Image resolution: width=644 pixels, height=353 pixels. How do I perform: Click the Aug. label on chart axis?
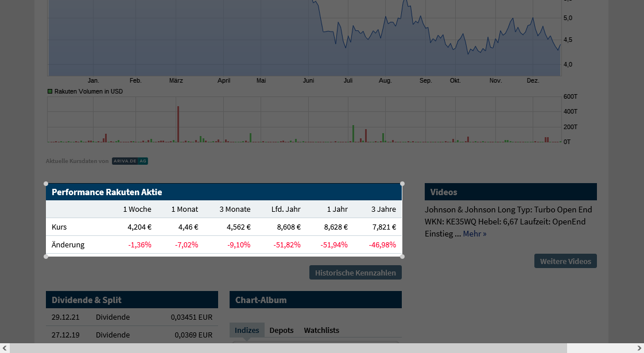[385, 80]
